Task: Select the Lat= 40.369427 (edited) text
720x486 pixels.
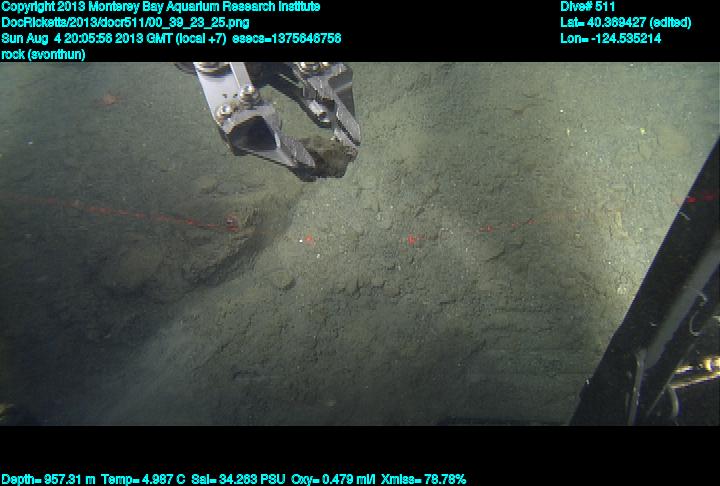Action: pyautogui.click(x=625, y=23)
